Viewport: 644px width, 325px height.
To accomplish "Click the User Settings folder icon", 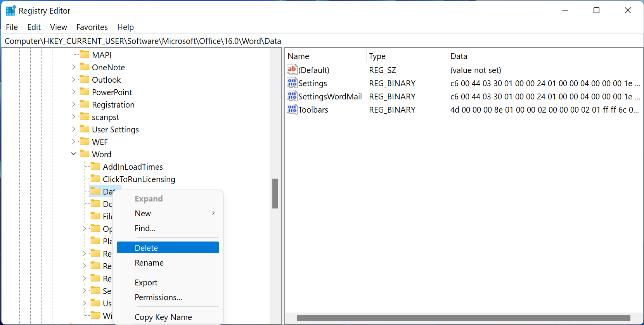I will point(85,129).
